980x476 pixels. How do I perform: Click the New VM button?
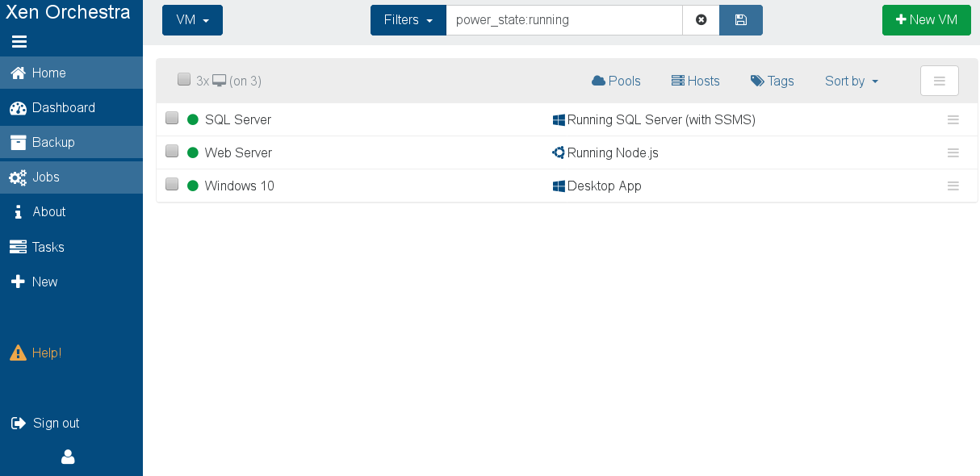click(927, 20)
